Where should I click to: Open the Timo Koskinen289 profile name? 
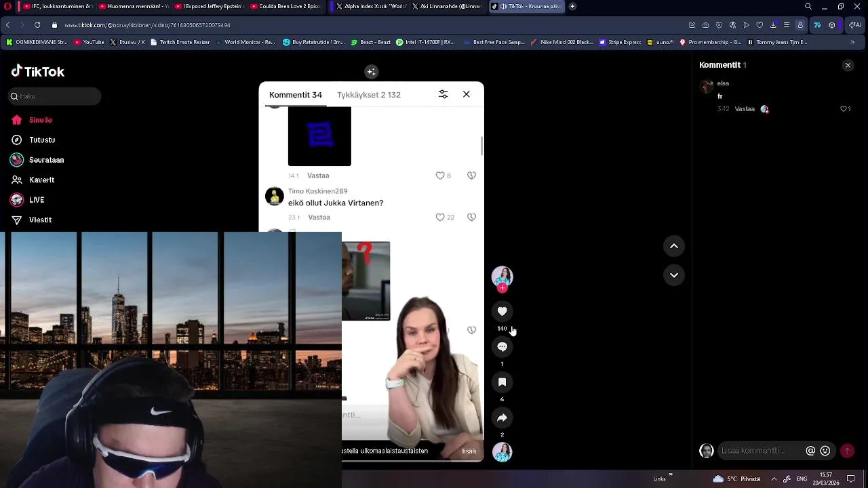[x=318, y=191]
